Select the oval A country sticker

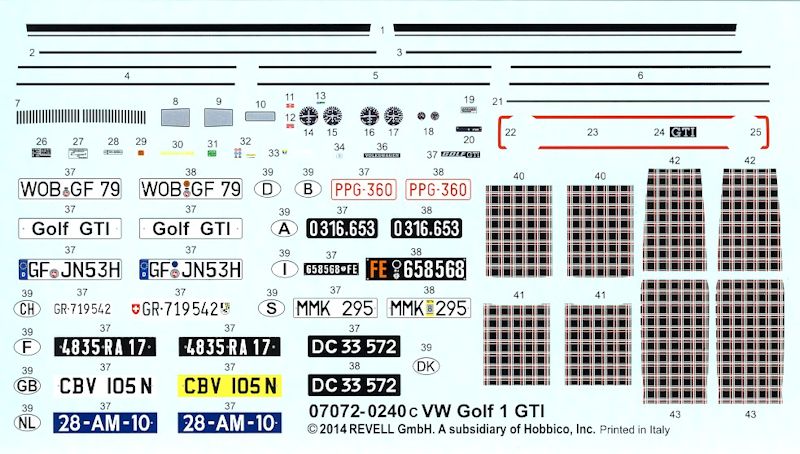[x=284, y=227]
